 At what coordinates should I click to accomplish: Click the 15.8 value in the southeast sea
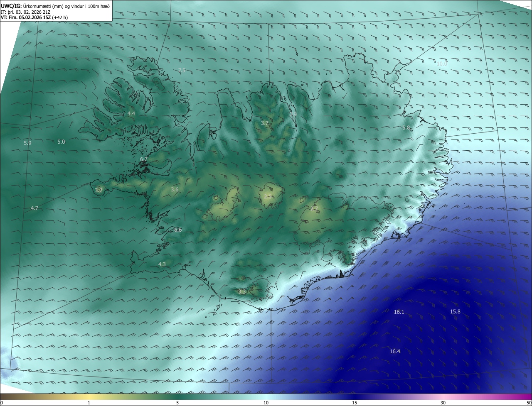click(455, 312)
